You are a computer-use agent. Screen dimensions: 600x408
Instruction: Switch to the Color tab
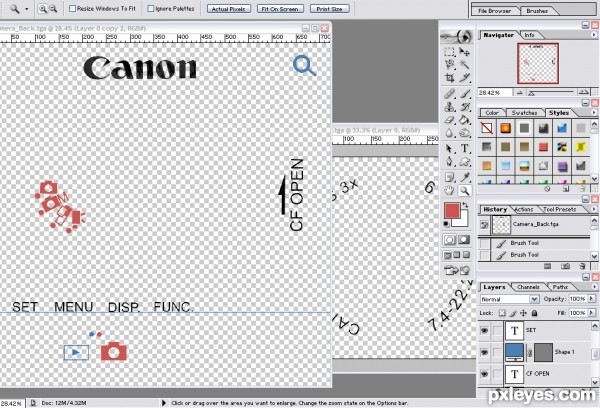pos(491,113)
